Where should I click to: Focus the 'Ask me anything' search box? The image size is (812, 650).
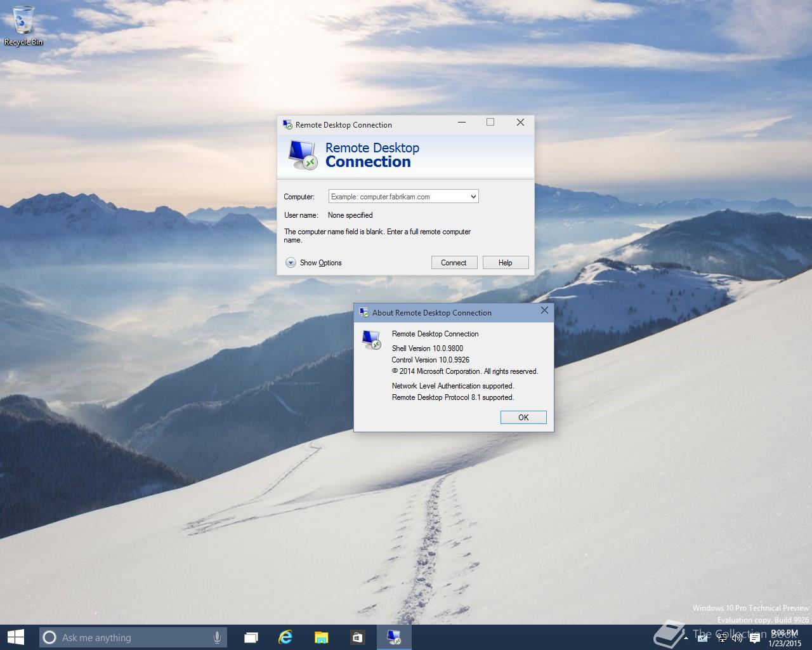[x=133, y=637]
